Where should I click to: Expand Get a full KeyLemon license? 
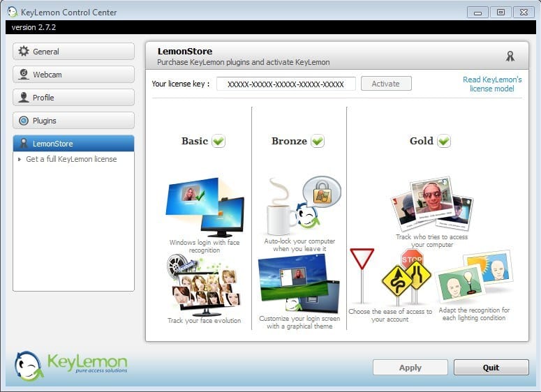point(20,159)
